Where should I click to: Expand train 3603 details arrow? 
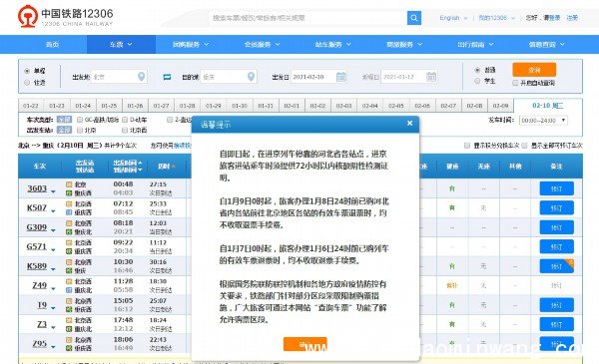[53, 191]
